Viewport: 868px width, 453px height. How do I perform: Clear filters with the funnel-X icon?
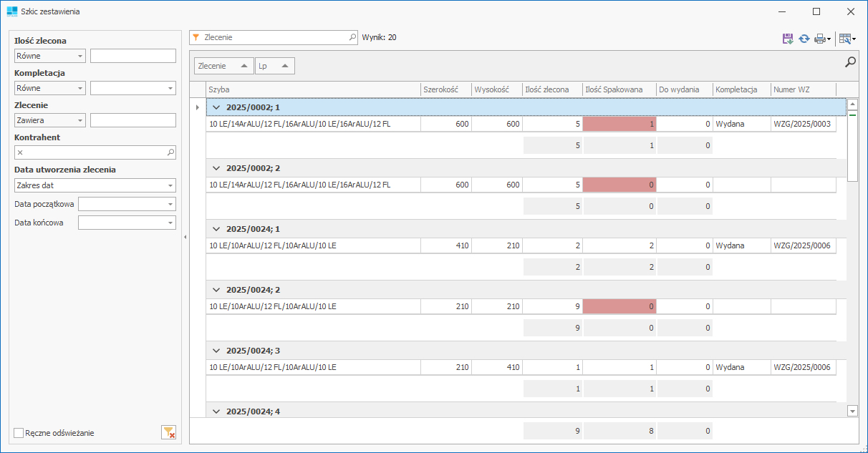168,432
